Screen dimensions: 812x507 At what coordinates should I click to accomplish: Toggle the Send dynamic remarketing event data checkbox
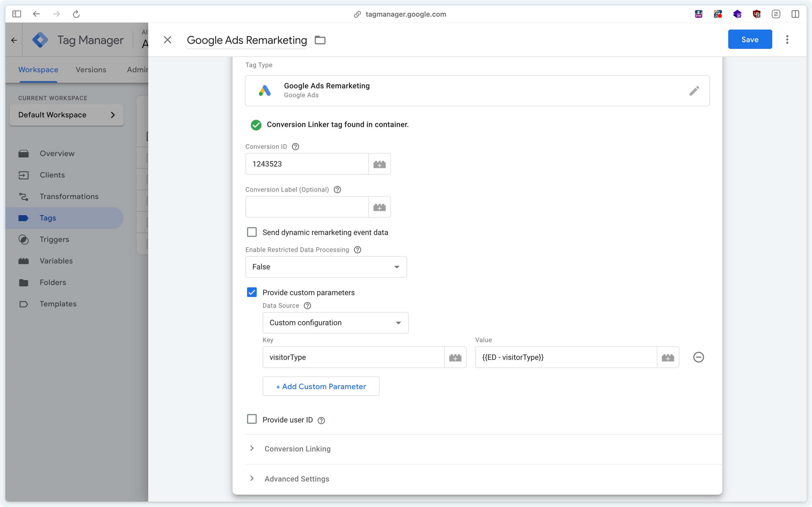click(x=252, y=233)
